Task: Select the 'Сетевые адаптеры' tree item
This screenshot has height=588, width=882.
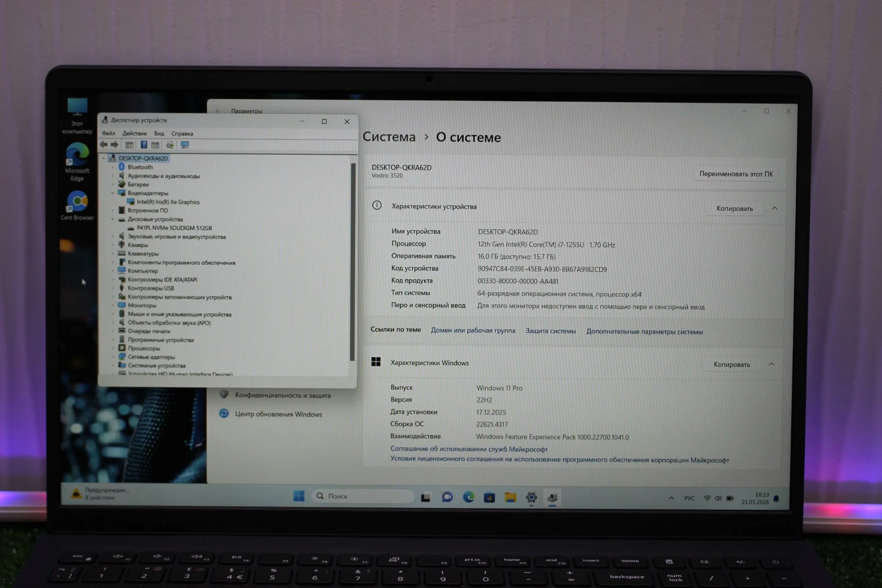Action: 151,357
